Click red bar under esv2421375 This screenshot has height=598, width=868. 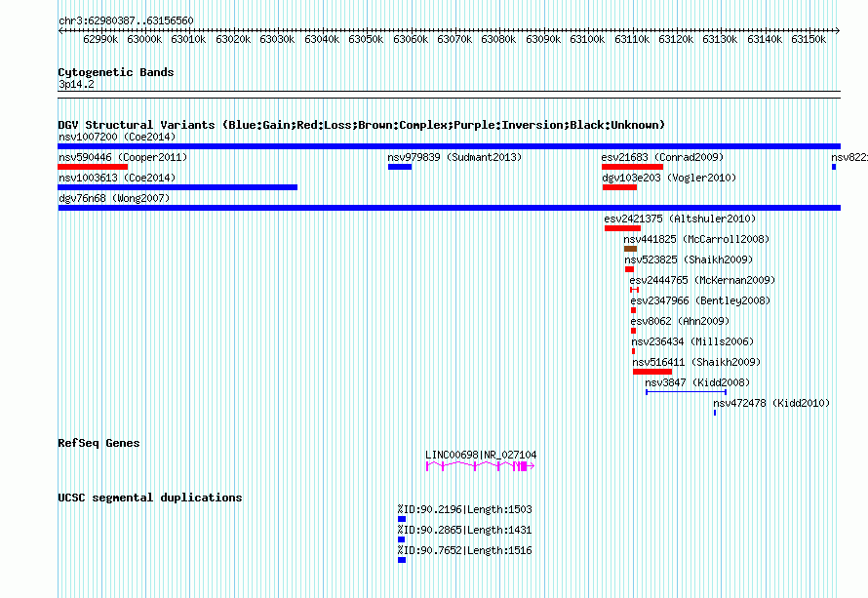622,228
